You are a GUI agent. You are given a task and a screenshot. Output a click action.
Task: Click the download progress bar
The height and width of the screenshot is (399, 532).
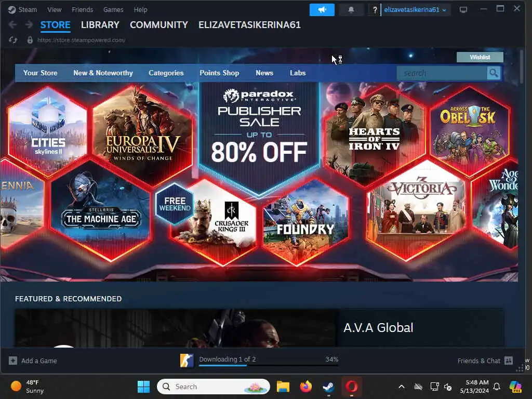point(269,365)
